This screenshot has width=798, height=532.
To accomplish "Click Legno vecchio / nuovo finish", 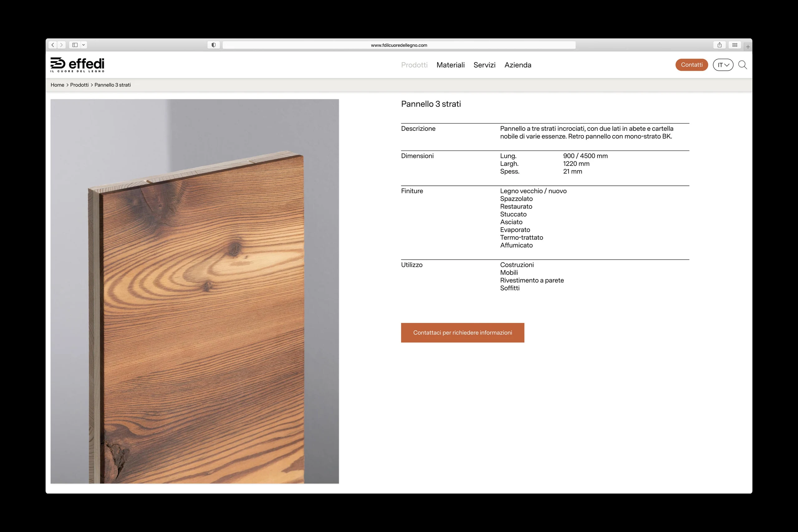I will click(x=533, y=191).
